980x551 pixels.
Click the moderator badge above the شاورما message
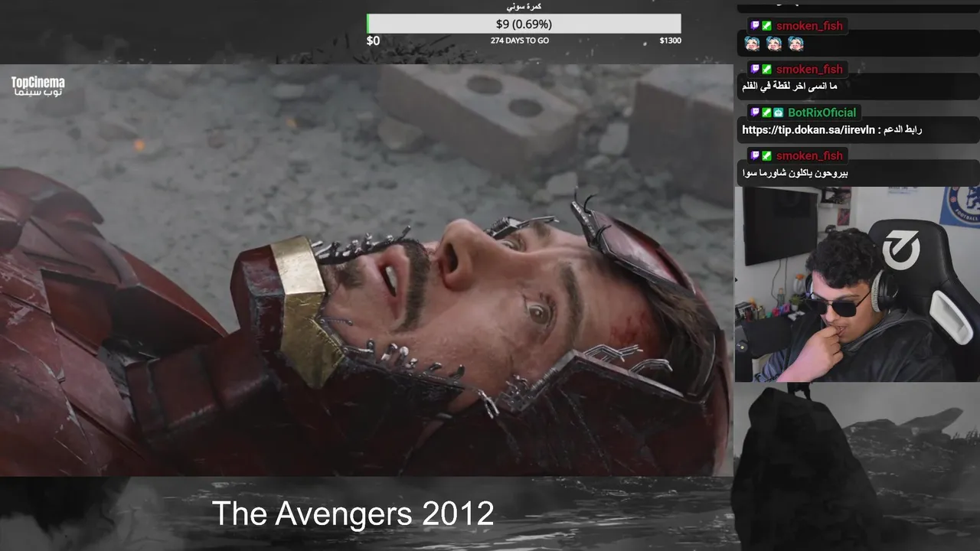766,155
